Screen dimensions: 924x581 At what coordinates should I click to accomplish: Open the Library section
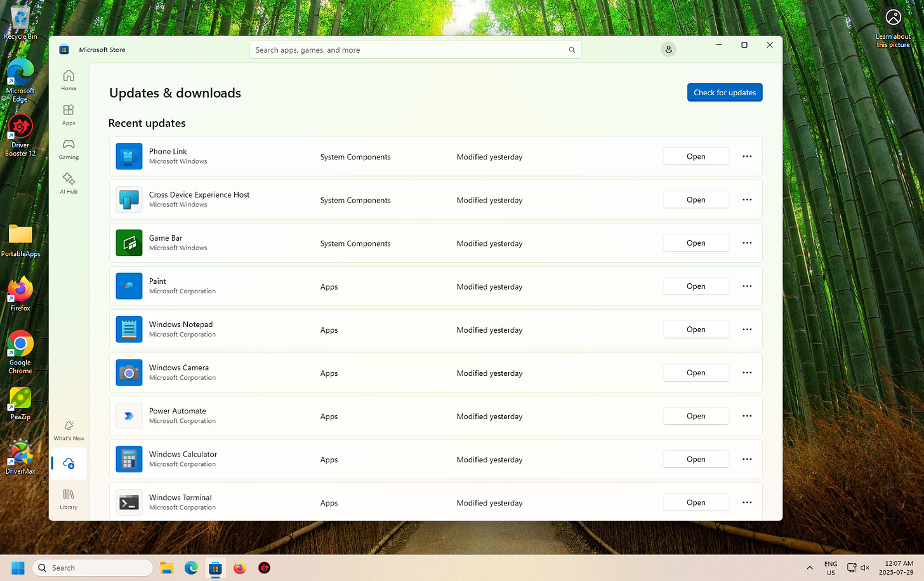69,498
